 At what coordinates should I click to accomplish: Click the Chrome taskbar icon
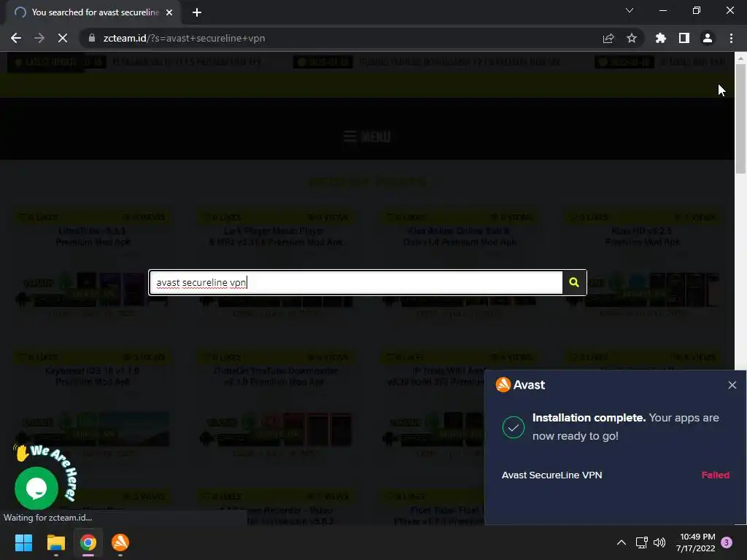tap(88, 542)
